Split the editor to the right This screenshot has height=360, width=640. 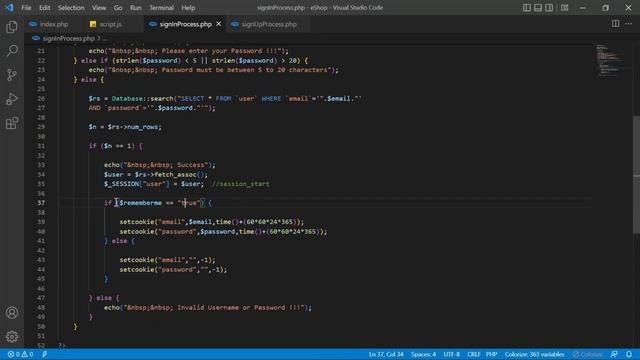coord(615,24)
